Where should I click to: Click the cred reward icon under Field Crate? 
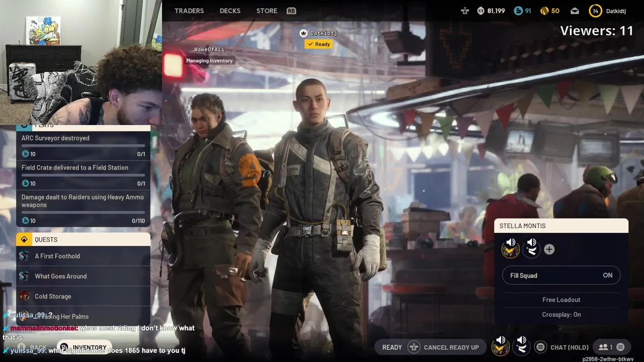pyautogui.click(x=26, y=184)
